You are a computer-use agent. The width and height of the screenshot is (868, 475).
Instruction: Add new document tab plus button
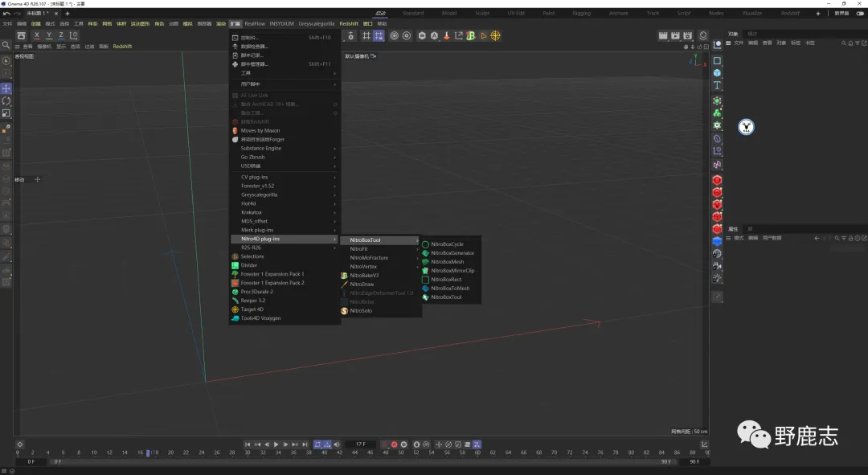[68, 14]
